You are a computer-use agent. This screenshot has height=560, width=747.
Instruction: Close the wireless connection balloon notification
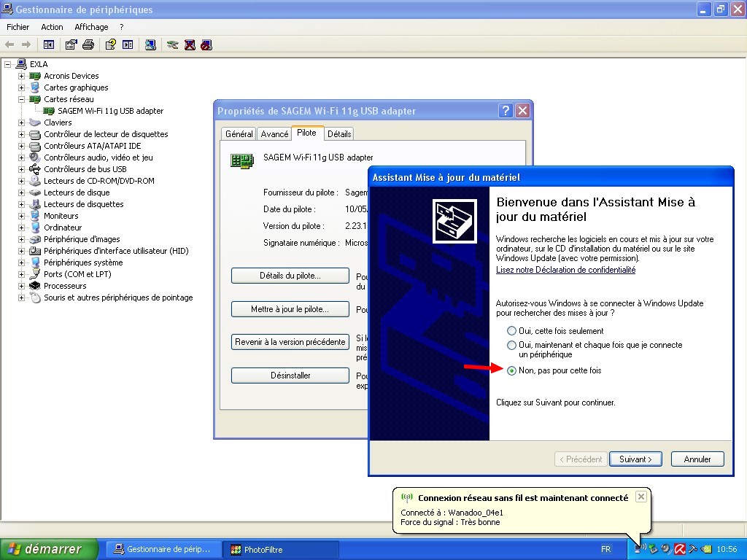[641, 497]
